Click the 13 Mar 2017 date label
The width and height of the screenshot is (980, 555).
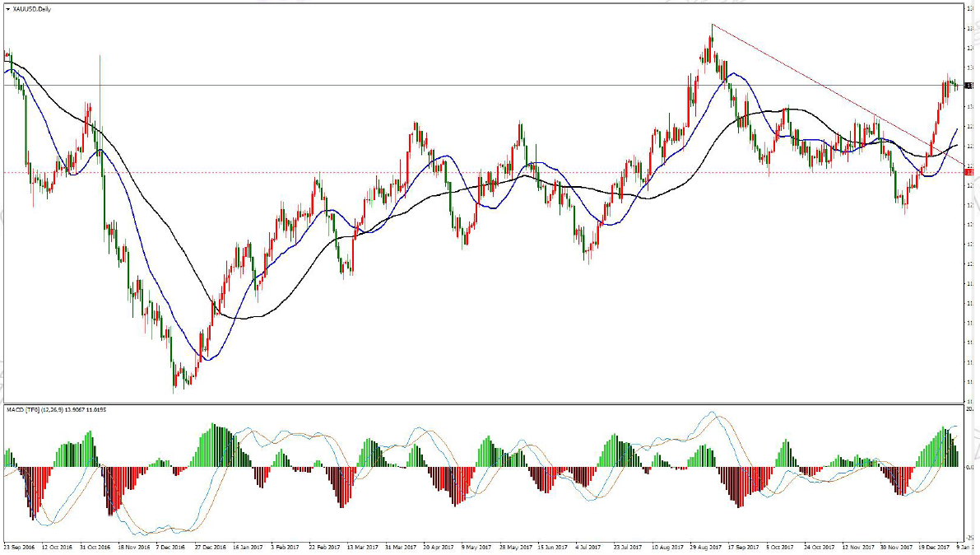pos(363,548)
